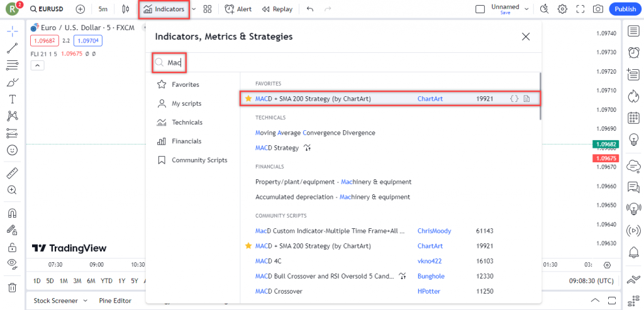The height and width of the screenshot is (310, 644).
Task: Click the compare or add symbol plus icon
Action: [x=80, y=9]
